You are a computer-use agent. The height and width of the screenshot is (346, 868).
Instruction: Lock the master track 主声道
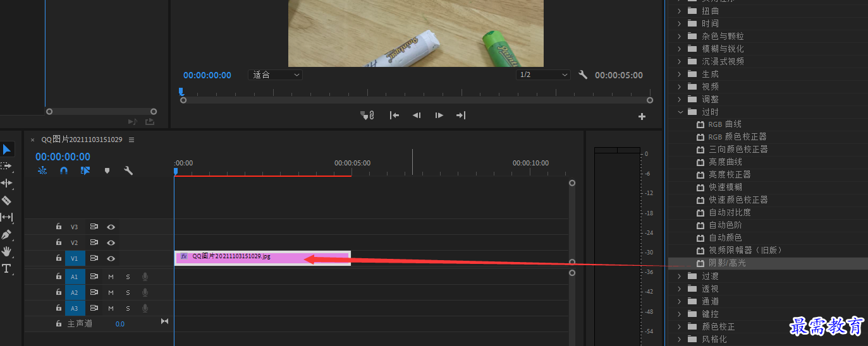[58, 323]
